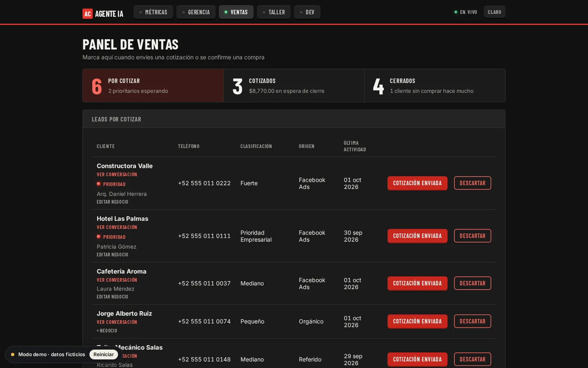
Task: Click the Prioridad badge on Hotel Las Palmas
Action: pos(111,237)
